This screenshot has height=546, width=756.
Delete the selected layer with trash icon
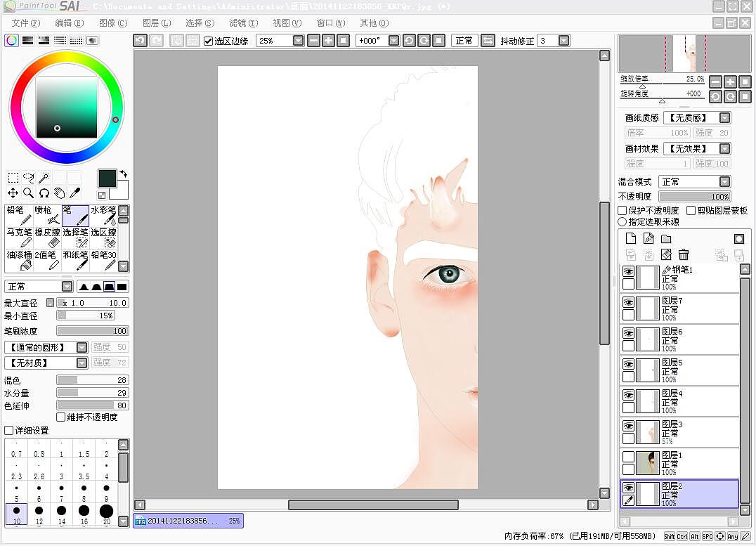[684, 254]
